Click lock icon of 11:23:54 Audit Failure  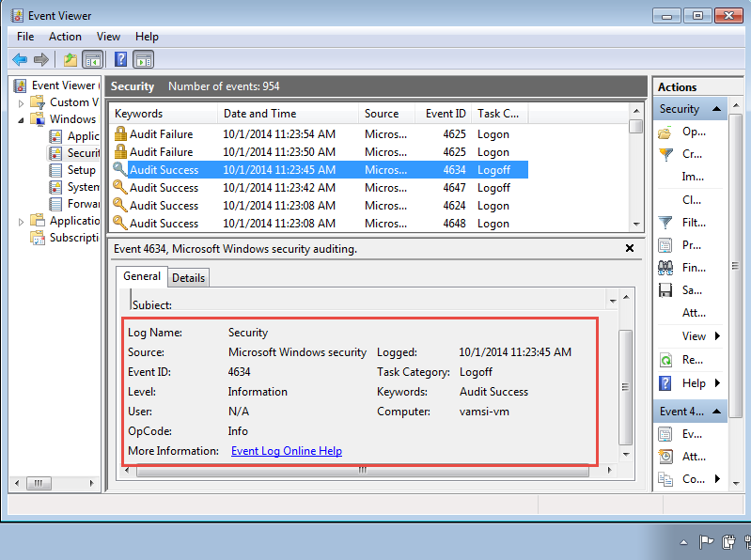(x=120, y=133)
